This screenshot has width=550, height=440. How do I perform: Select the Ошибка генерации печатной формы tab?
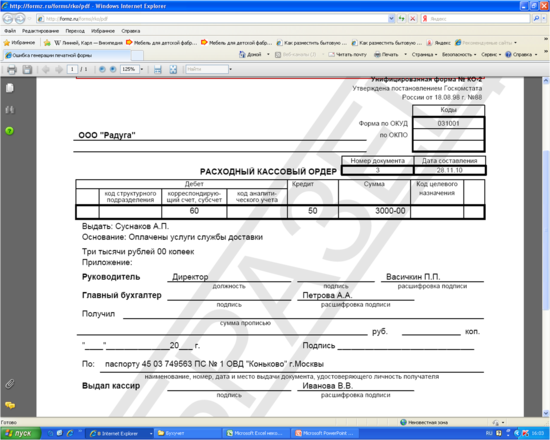pos(67,55)
